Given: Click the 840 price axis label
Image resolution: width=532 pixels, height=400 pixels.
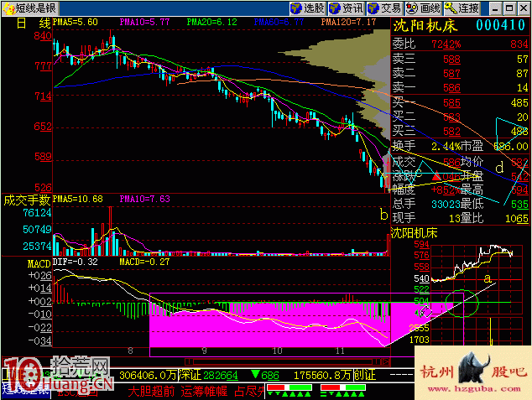Looking at the screenshot, I should (43, 36).
